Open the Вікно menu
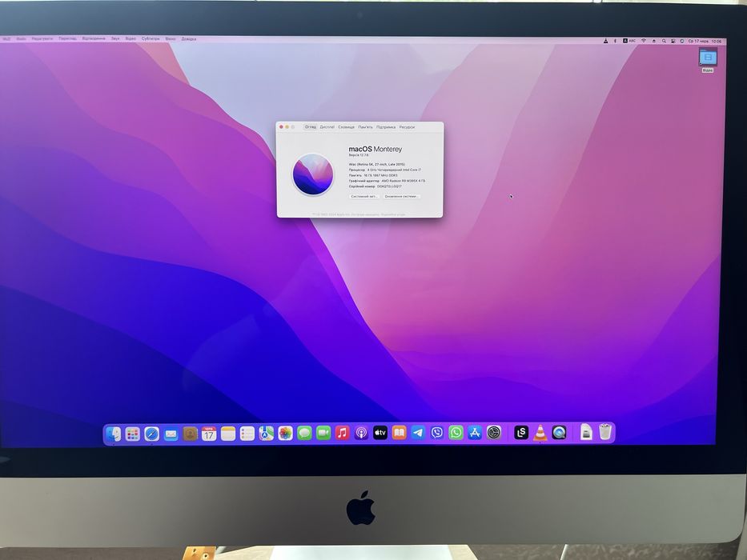The width and height of the screenshot is (747, 560). pyautogui.click(x=171, y=39)
